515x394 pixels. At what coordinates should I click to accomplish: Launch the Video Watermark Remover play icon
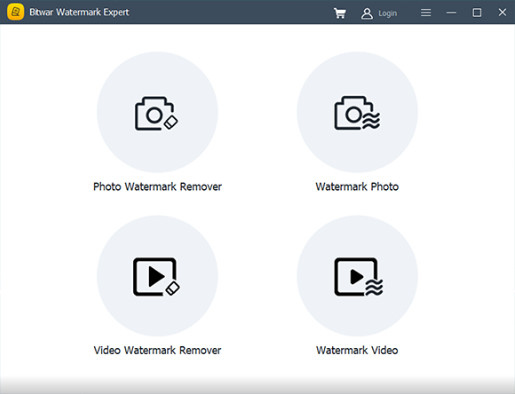click(x=157, y=276)
